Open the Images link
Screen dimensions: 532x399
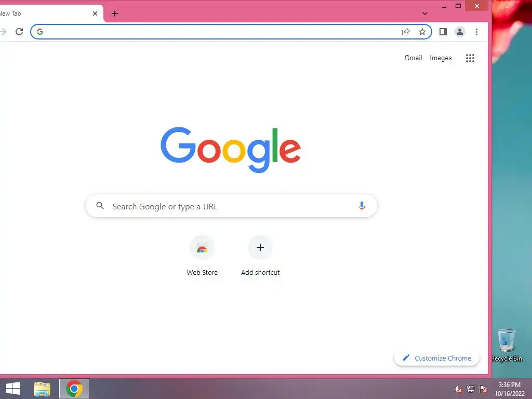[441, 58]
